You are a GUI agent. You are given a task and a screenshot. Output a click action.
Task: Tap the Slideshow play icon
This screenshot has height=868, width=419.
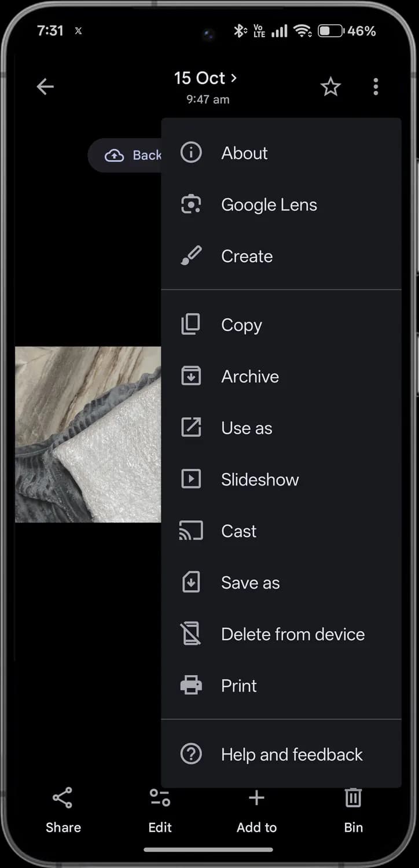point(191,479)
